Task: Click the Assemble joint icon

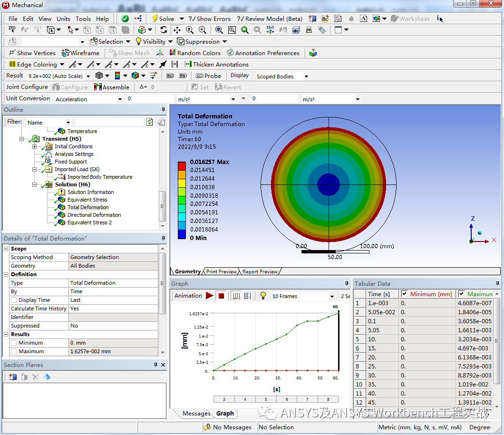Action: click(98, 87)
